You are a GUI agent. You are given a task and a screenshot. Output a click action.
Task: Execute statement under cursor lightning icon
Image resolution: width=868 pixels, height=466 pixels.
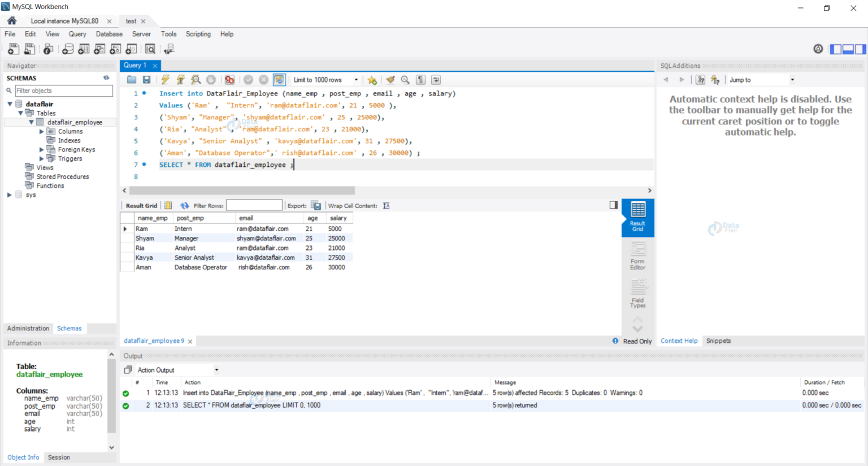pyautogui.click(x=180, y=80)
